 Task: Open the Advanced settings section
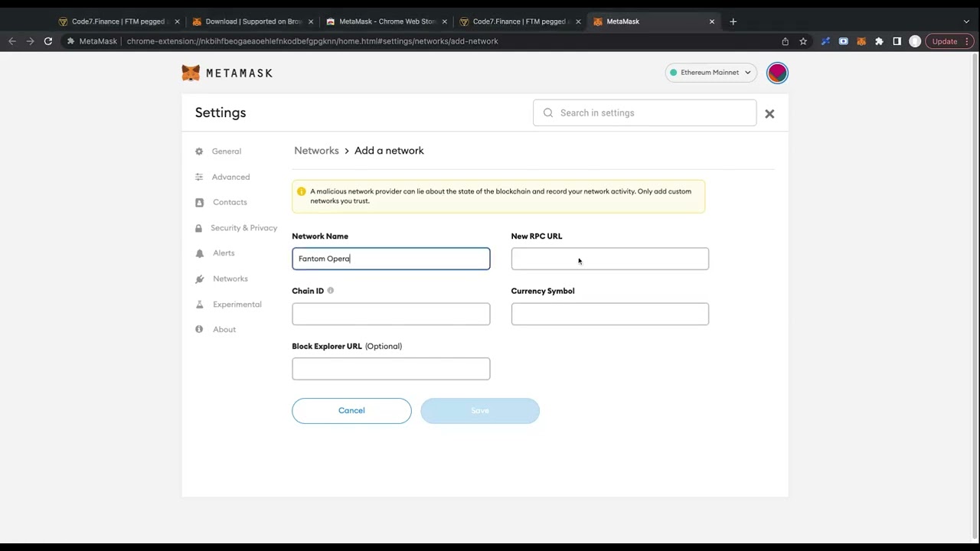(230, 177)
